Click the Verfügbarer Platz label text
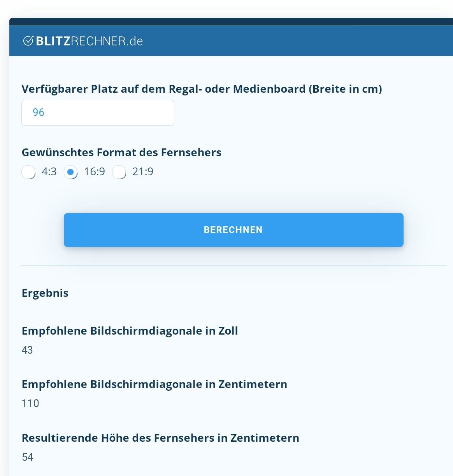 (202, 88)
